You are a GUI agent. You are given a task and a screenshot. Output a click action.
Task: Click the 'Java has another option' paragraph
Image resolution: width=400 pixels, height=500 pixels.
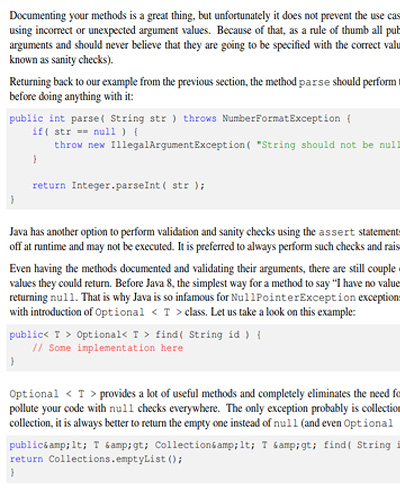(205, 239)
